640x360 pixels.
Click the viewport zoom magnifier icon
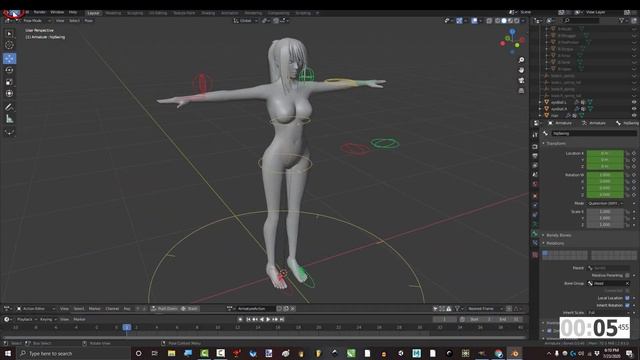pos(521,60)
